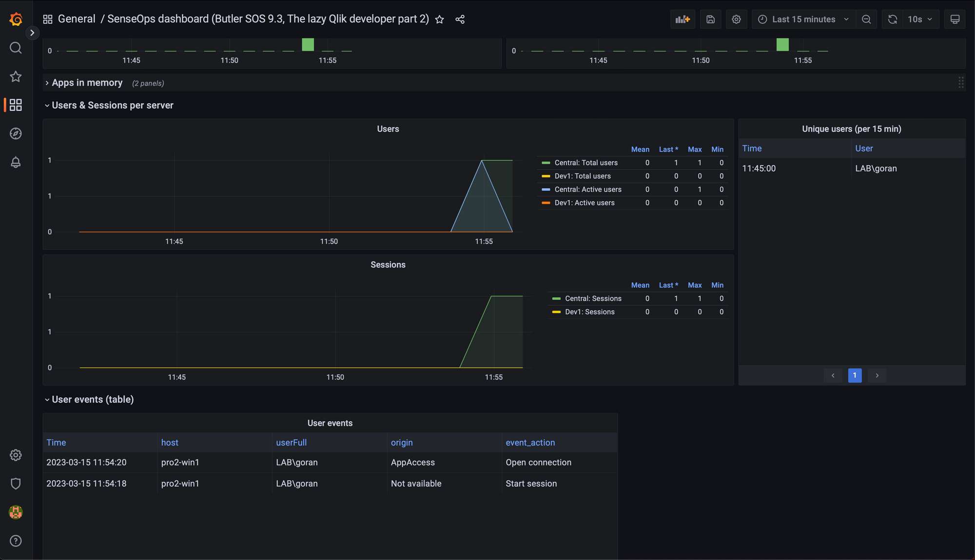
Task: Open Configuration gear in sidebar
Action: click(x=16, y=455)
